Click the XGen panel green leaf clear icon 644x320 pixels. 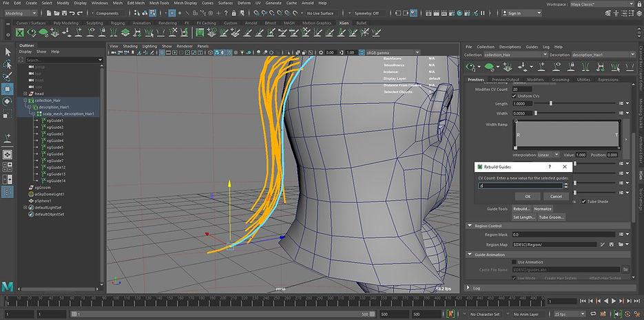(x=489, y=67)
